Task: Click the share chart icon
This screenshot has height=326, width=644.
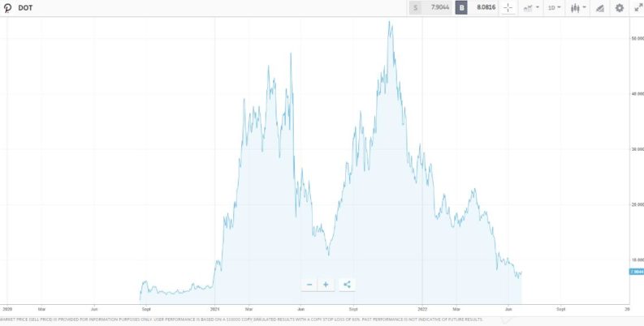Action: 347,285
